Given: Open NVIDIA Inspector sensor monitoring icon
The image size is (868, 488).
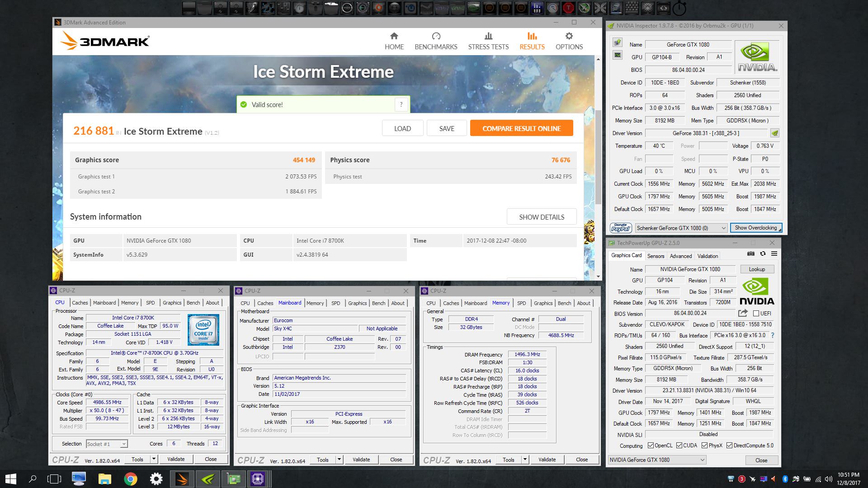Looking at the screenshot, I should [x=617, y=55].
